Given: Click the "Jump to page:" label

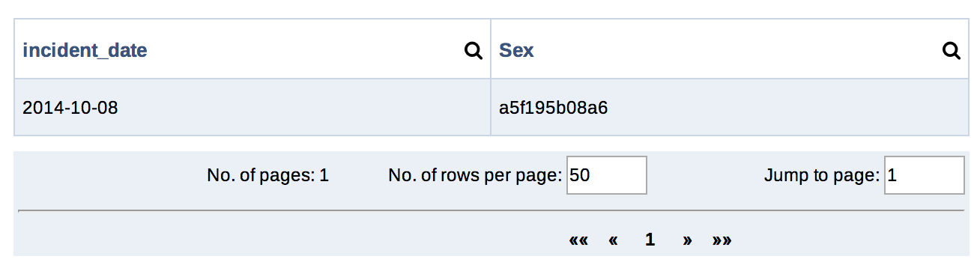Looking at the screenshot, I should pos(822,176).
